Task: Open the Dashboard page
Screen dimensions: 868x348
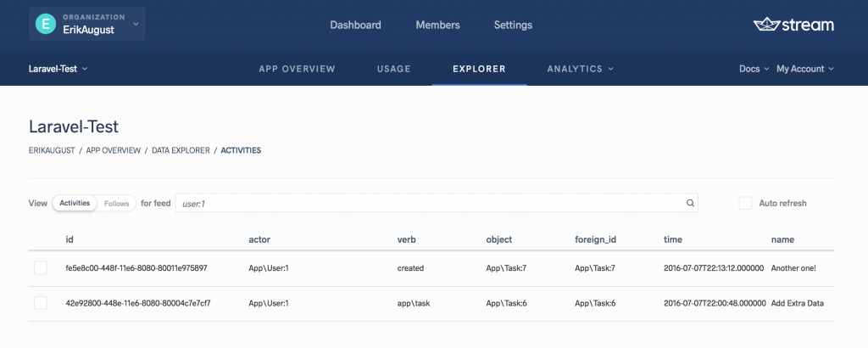Action: [355, 25]
